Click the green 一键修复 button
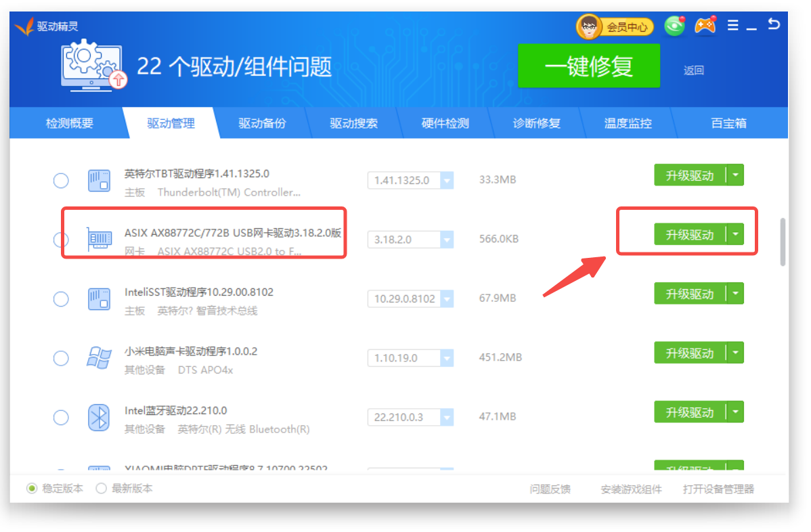This screenshot has height=532, width=811. tap(588, 66)
